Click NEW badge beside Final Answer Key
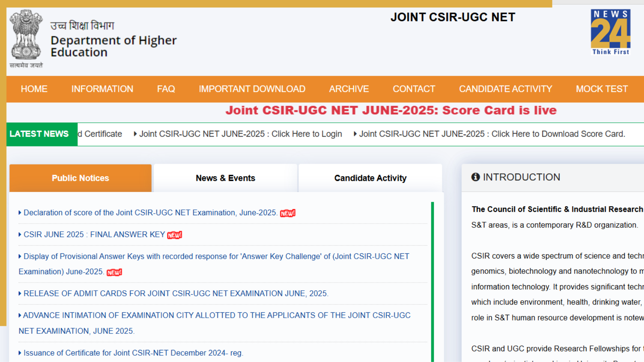The width and height of the screenshot is (644, 362). 174,235
